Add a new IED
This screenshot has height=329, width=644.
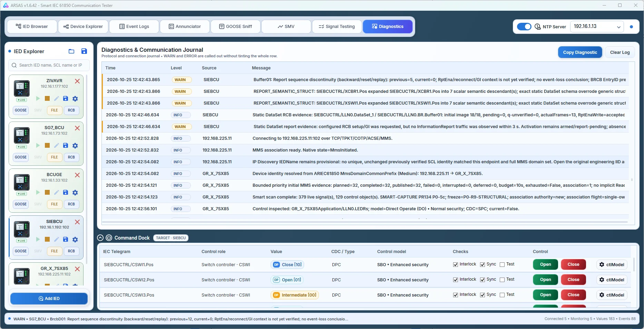[x=49, y=299]
